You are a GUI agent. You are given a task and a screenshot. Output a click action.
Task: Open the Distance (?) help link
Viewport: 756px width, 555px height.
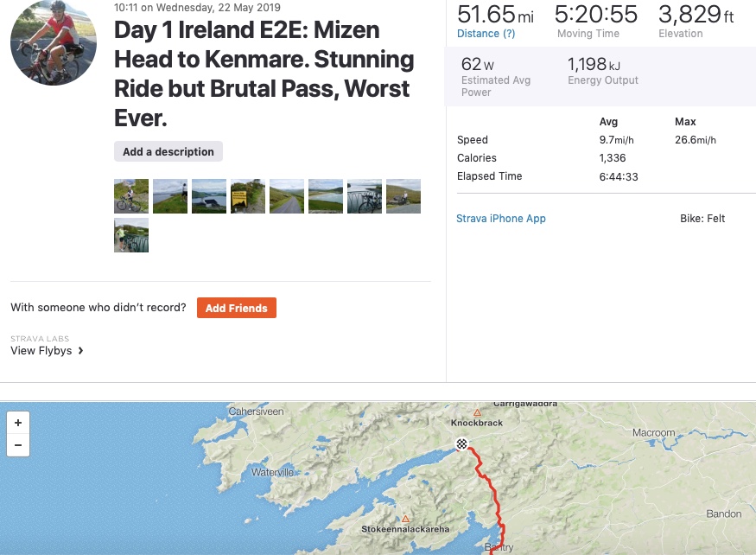coord(486,34)
